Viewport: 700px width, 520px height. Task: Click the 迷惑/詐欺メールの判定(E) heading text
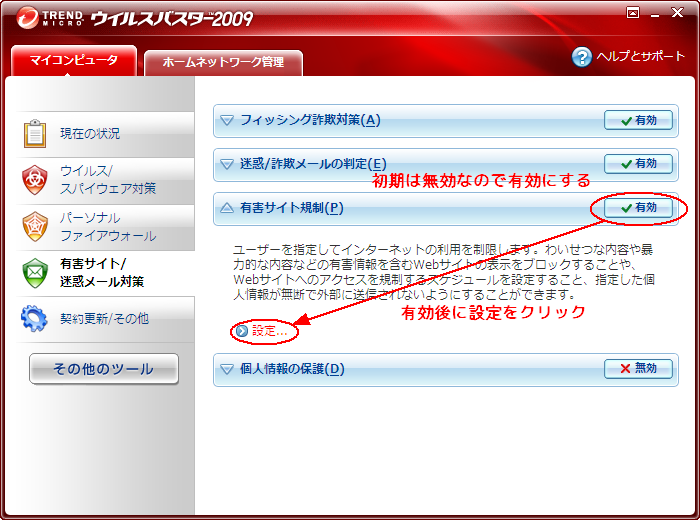[x=313, y=164]
